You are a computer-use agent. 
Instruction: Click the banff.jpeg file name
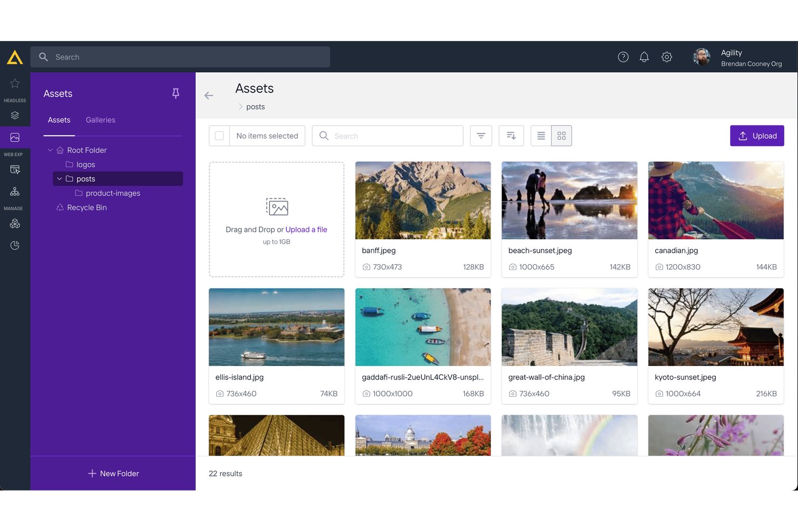[x=379, y=251]
